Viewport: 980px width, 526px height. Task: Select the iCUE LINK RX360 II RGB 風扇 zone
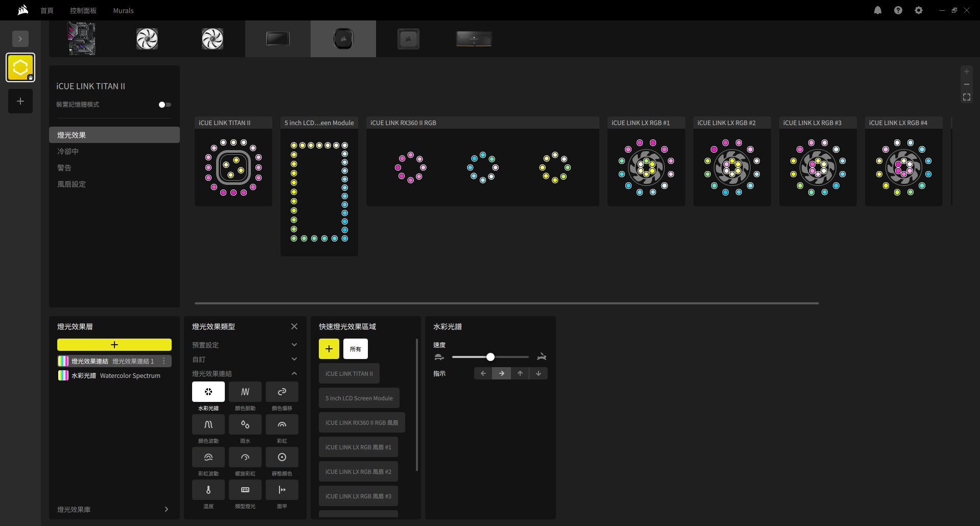pos(362,422)
